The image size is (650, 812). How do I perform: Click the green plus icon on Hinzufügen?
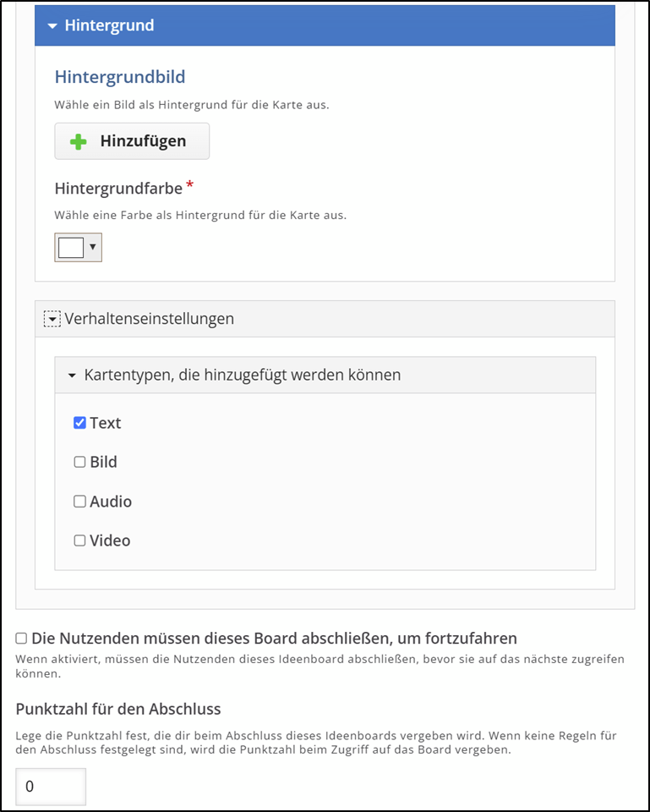pyautogui.click(x=80, y=140)
